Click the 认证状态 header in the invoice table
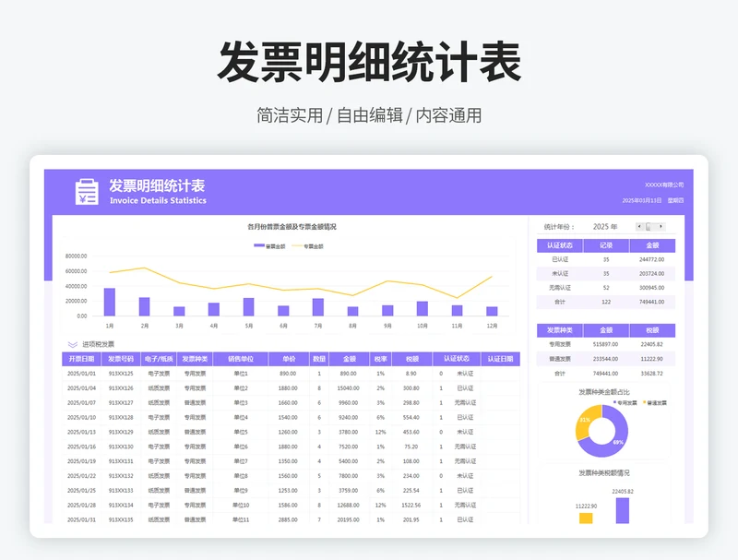Viewport: 738px width, 560px height. [457, 359]
